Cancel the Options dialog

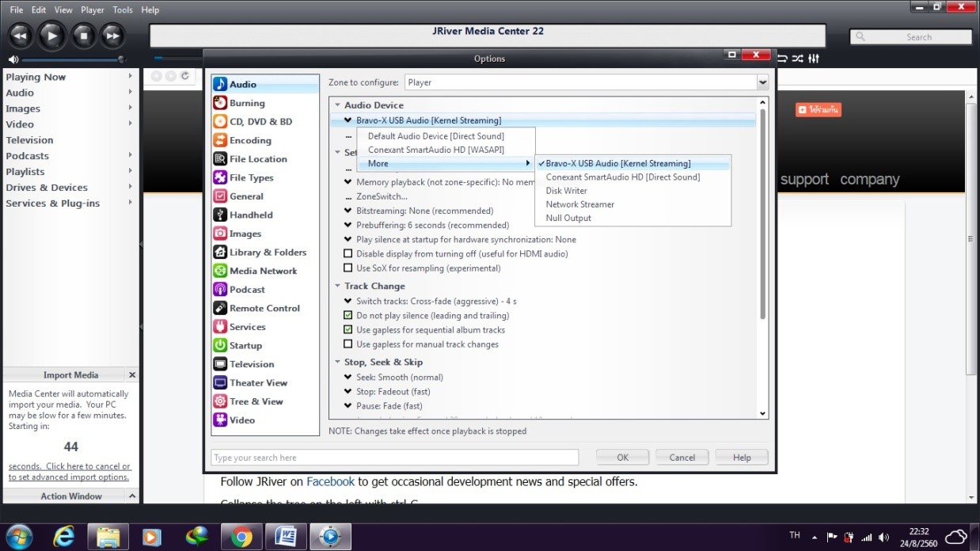pyautogui.click(x=682, y=457)
